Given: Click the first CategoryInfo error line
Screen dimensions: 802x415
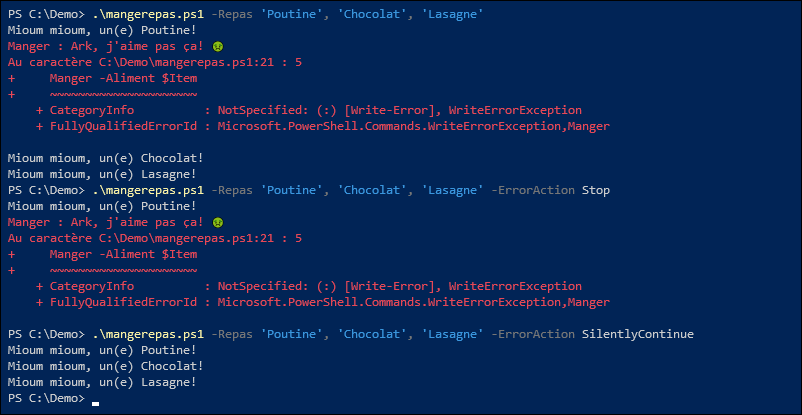Looking at the screenshot, I should [x=309, y=111].
